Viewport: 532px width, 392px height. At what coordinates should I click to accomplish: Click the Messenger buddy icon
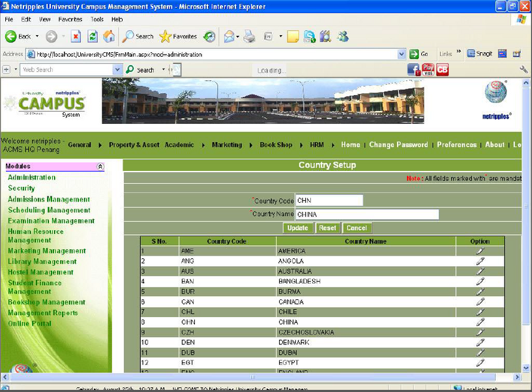343,37
